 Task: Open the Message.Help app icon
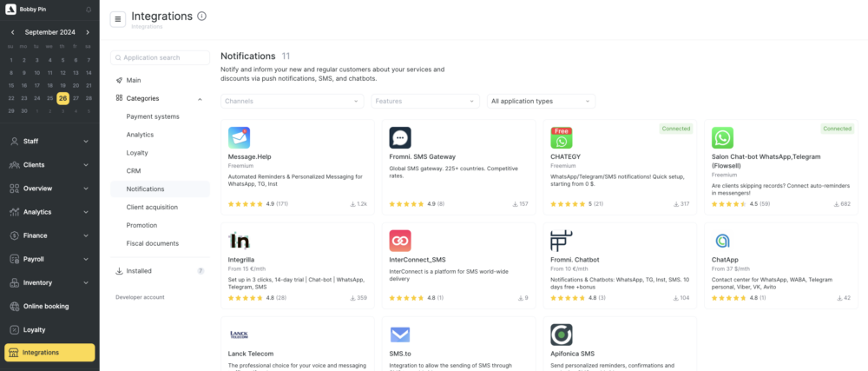[x=240, y=138]
